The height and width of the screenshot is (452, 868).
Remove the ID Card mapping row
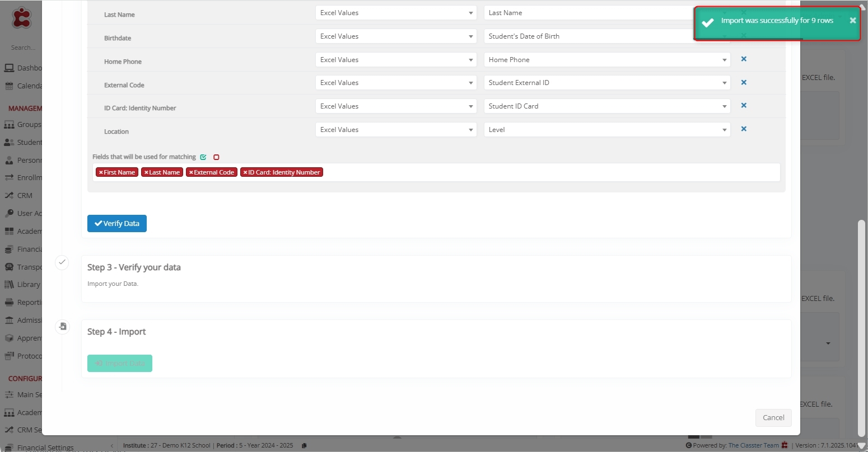click(x=744, y=105)
